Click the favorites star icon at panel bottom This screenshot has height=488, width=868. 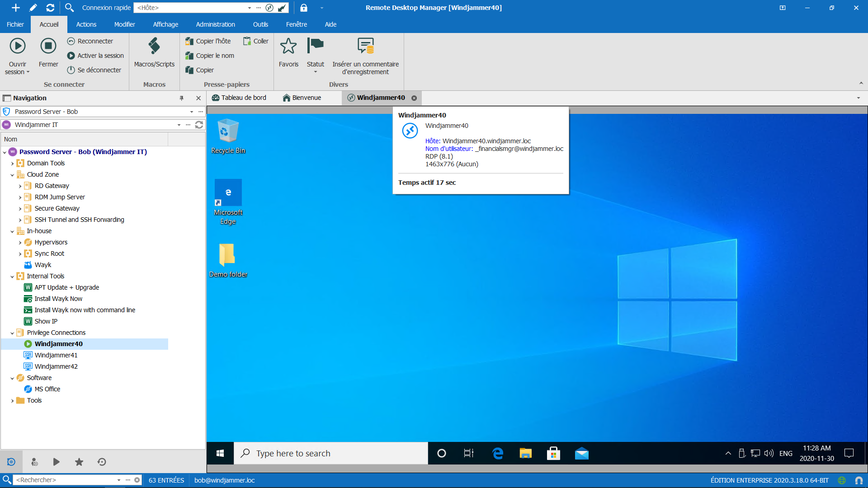pyautogui.click(x=79, y=462)
